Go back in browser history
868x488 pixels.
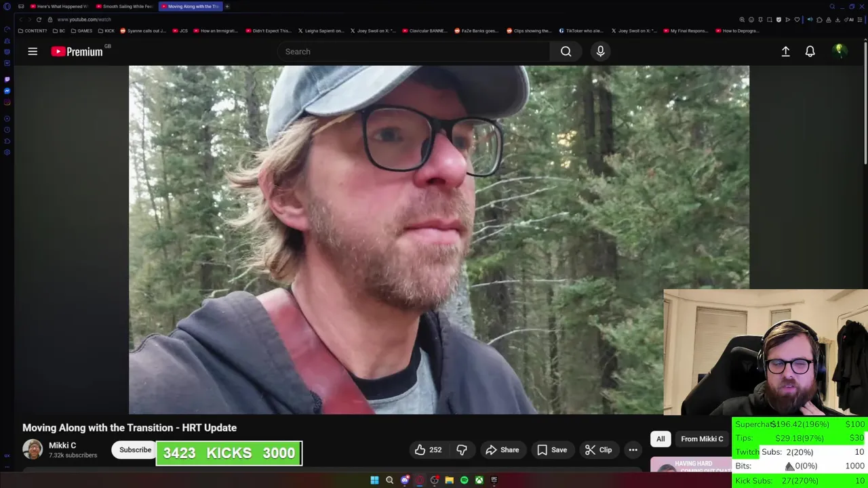(x=21, y=20)
